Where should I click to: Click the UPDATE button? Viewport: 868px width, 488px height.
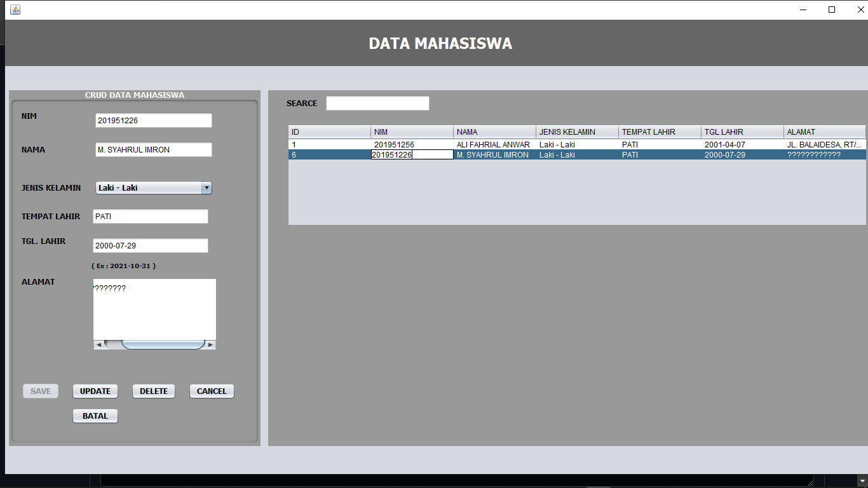[x=95, y=391]
